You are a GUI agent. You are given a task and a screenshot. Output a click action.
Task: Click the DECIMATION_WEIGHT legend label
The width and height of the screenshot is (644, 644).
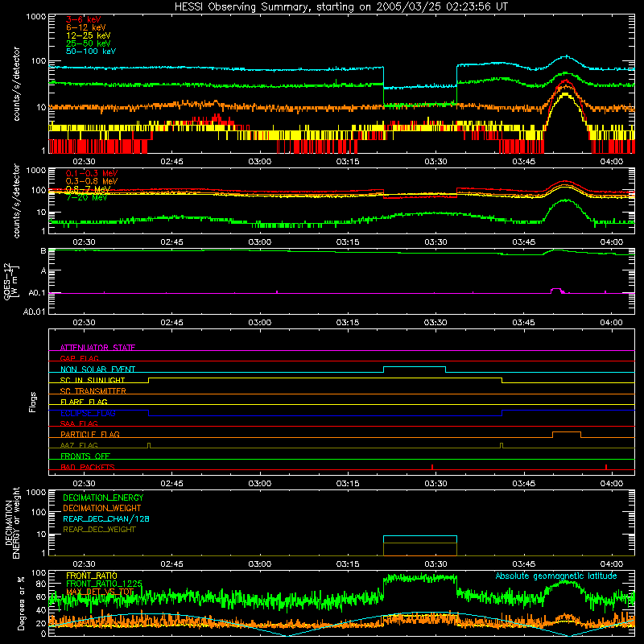tap(102, 508)
